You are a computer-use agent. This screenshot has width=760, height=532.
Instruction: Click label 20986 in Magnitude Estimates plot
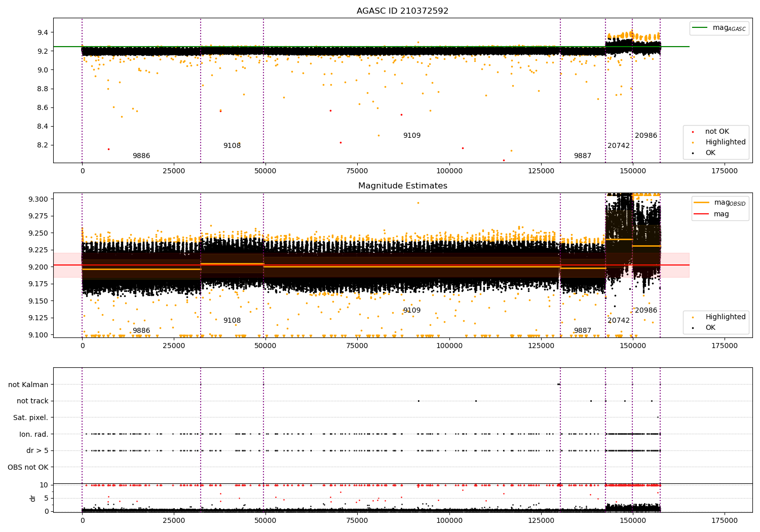coord(646,310)
